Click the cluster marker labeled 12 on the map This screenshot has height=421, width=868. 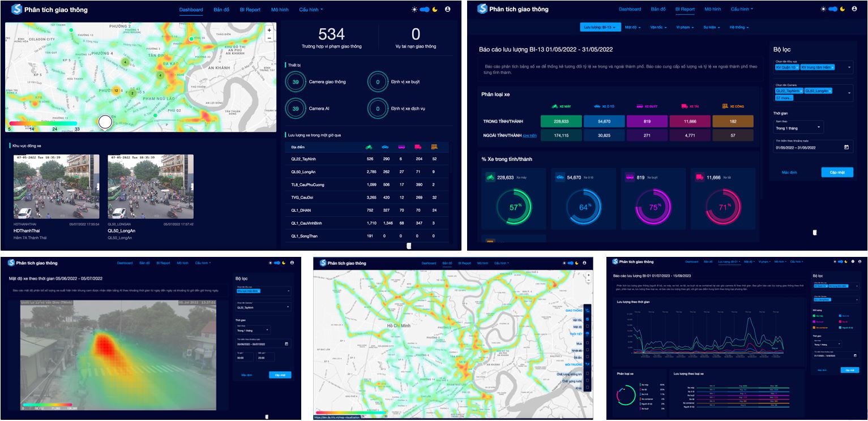[116, 91]
